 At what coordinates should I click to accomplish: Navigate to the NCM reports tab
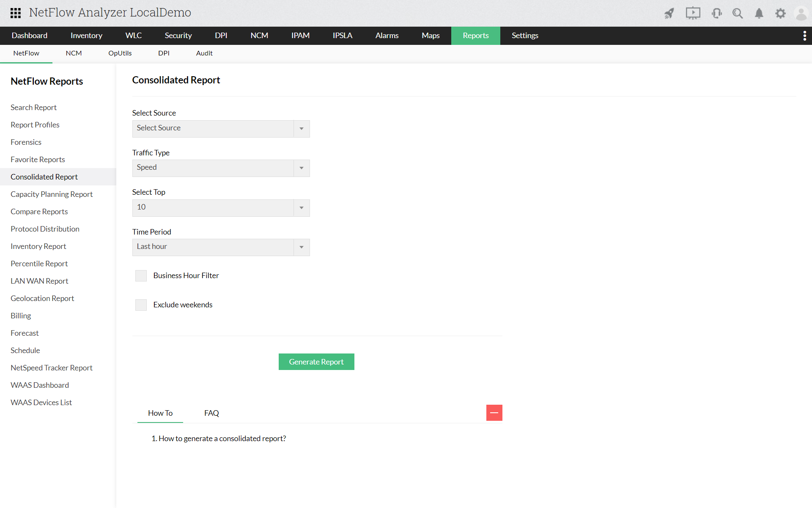coord(73,53)
